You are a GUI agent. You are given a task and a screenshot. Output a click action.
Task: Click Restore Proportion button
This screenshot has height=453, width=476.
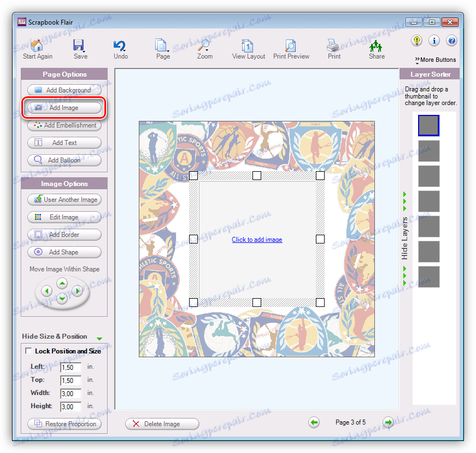[x=64, y=424]
